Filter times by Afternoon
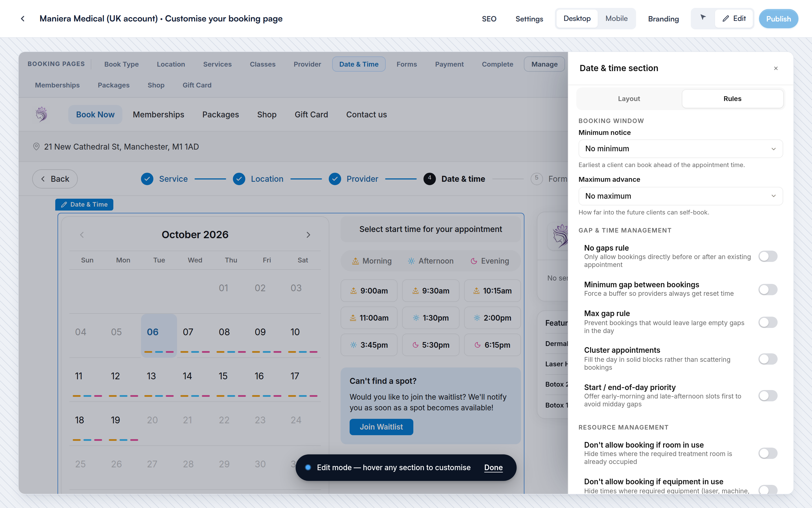Viewport: 812px width, 508px height. tap(431, 261)
